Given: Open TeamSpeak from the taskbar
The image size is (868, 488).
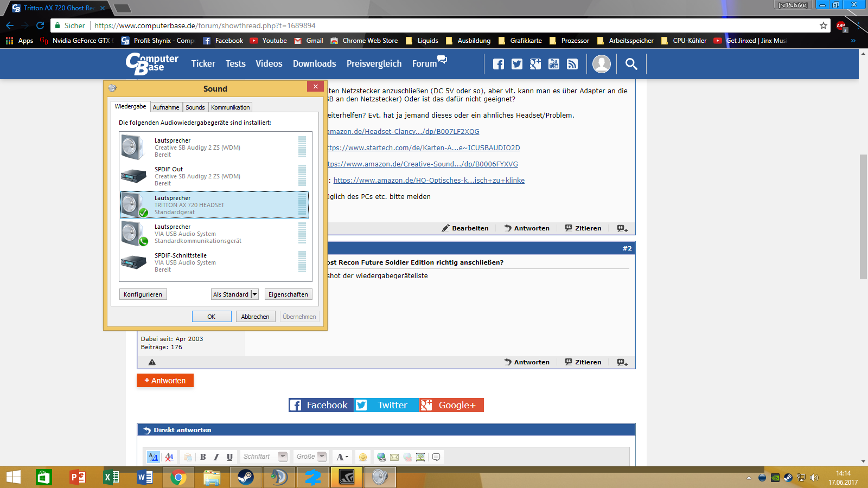Looking at the screenshot, I should (279, 477).
